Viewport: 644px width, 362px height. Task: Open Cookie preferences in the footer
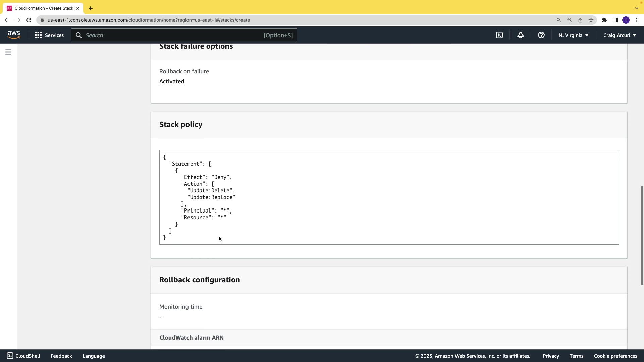click(615, 356)
